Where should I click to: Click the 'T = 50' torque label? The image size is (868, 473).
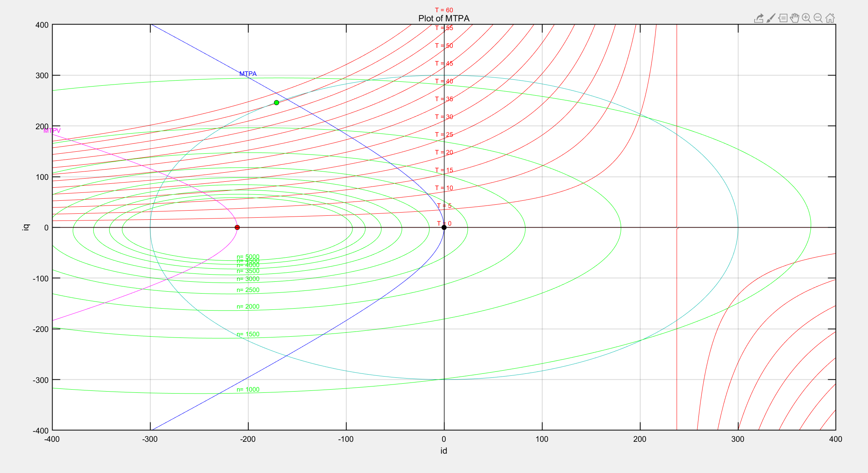pos(444,46)
